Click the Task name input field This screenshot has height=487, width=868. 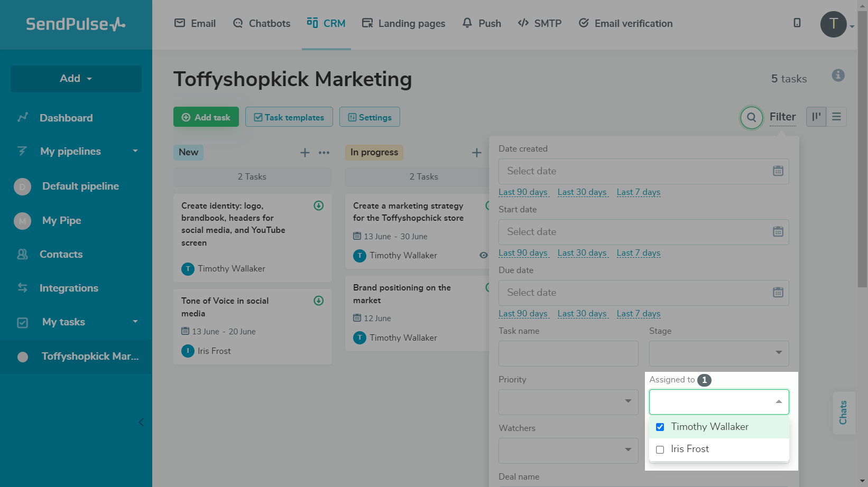pyautogui.click(x=568, y=353)
